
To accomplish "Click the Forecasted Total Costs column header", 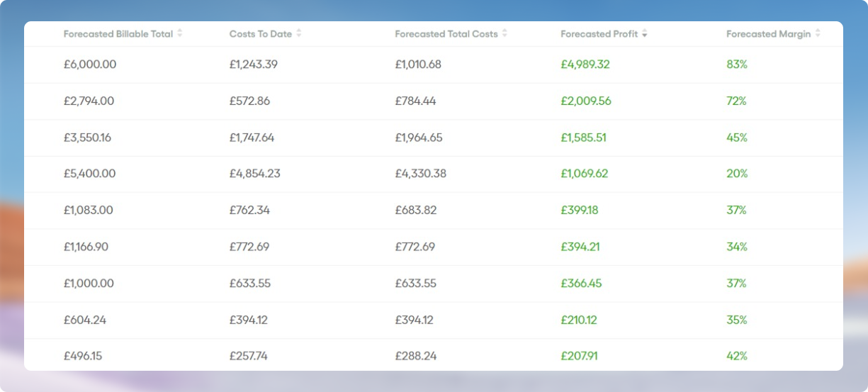I will point(446,33).
